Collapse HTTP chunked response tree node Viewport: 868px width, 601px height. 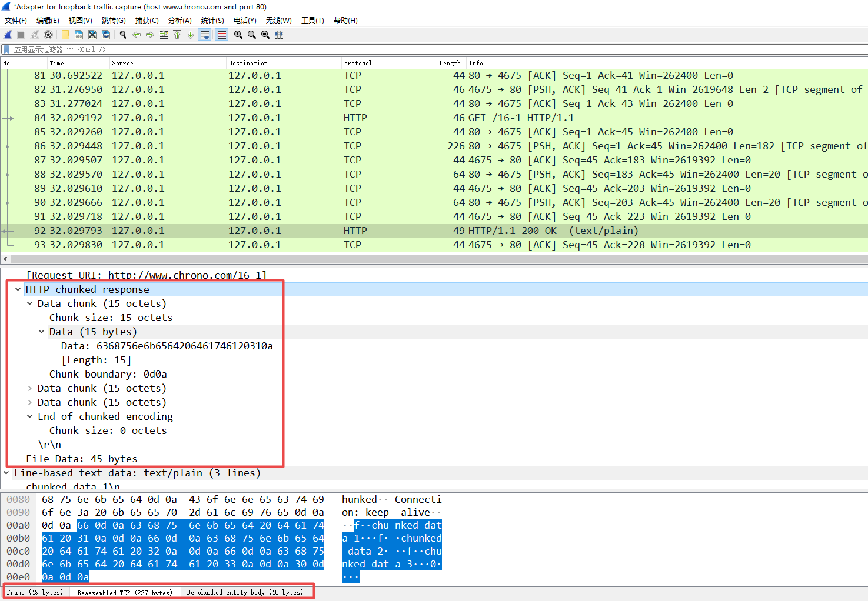(x=18, y=289)
